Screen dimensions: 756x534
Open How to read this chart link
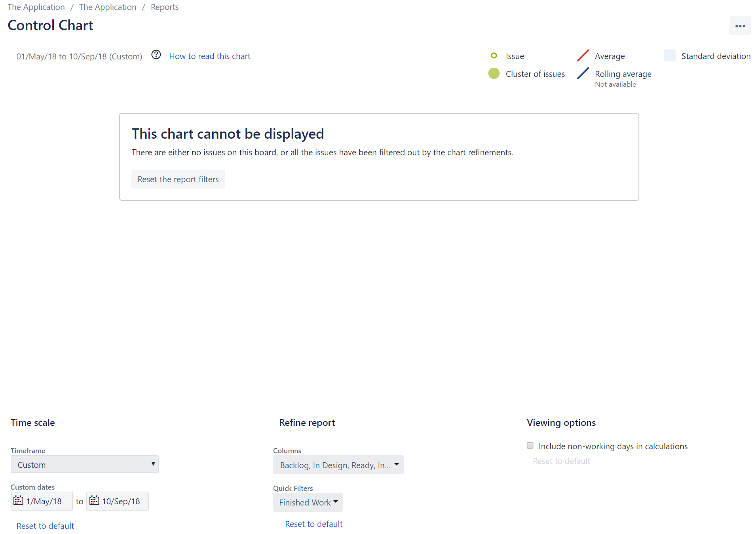[209, 56]
